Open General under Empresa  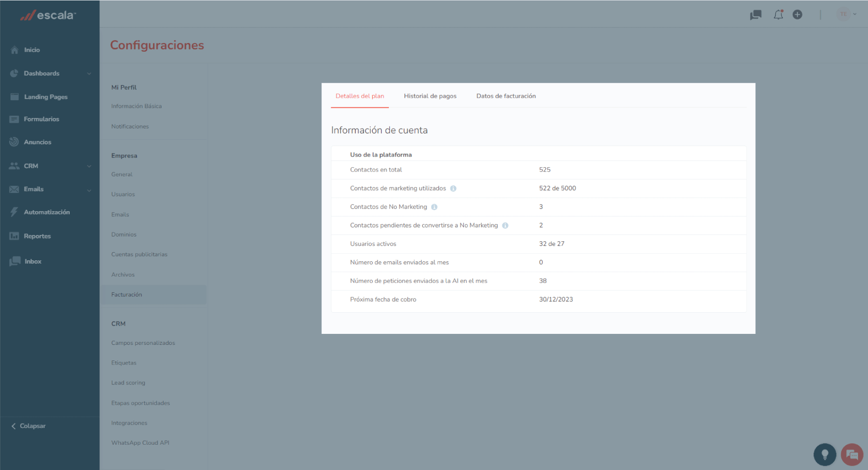pos(122,174)
